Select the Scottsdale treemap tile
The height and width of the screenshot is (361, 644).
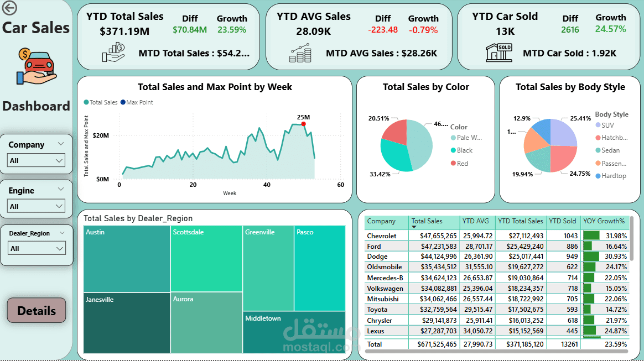coord(206,258)
